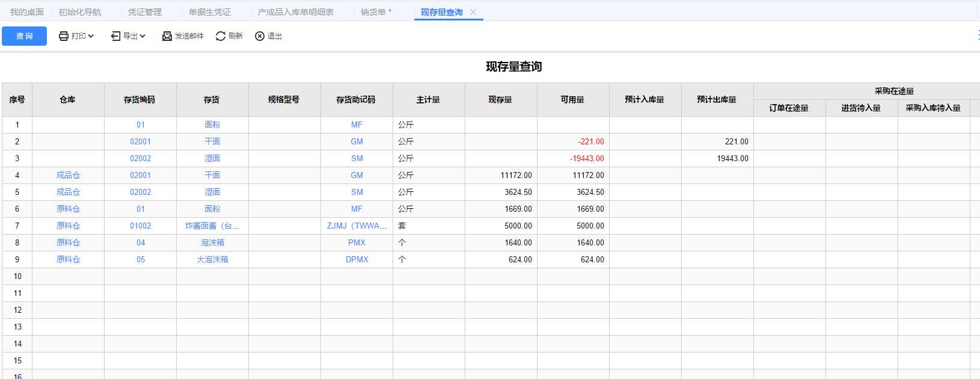
Task: Switch to the 我的桌面 tab
Action: pyautogui.click(x=27, y=12)
